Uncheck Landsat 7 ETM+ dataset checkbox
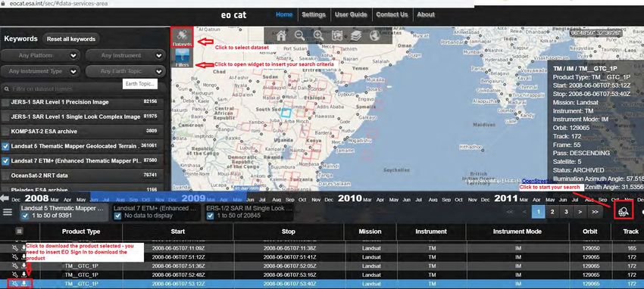This screenshot has height=289, width=644. 5,161
